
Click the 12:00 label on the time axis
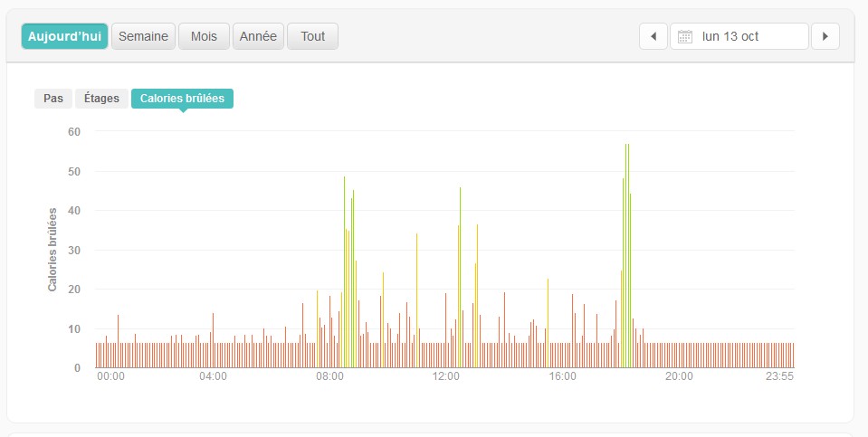tap(446, 376)
